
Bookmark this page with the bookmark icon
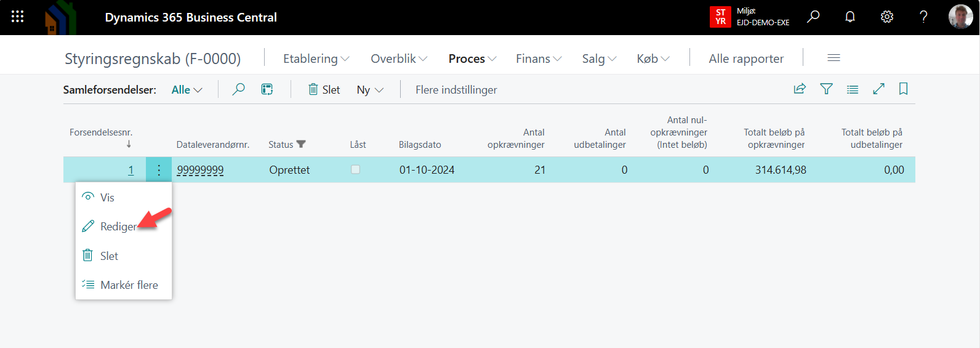pos(903,89)
